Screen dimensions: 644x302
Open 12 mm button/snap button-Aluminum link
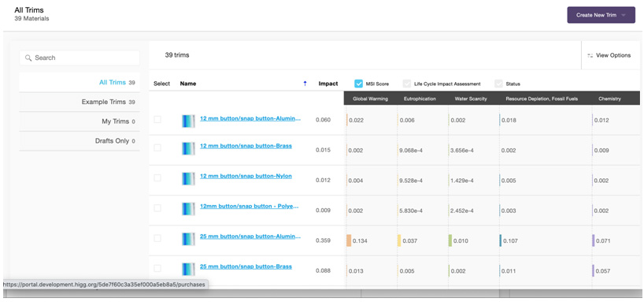[x=250, y=118]
